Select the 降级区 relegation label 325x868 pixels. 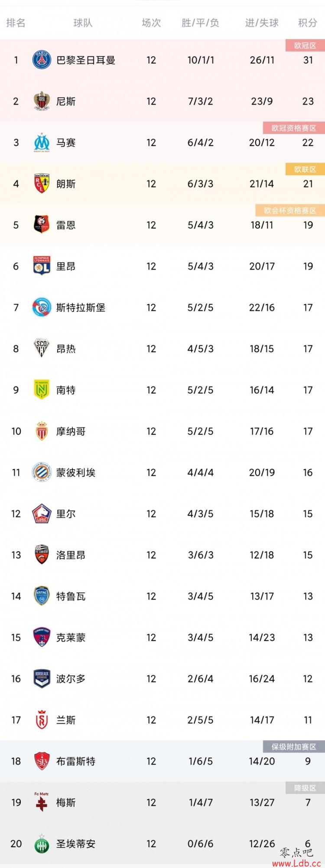pyautogui.click(x=305, y=788)
